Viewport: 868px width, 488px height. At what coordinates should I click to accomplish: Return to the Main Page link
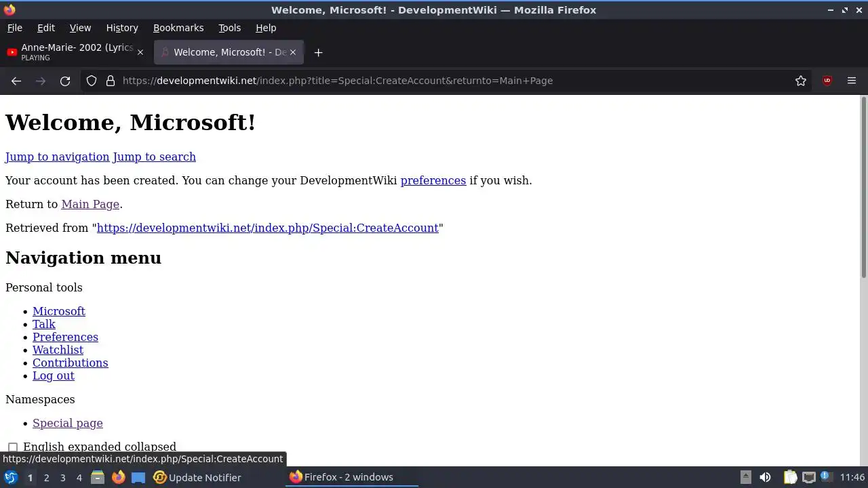point(90,204)
